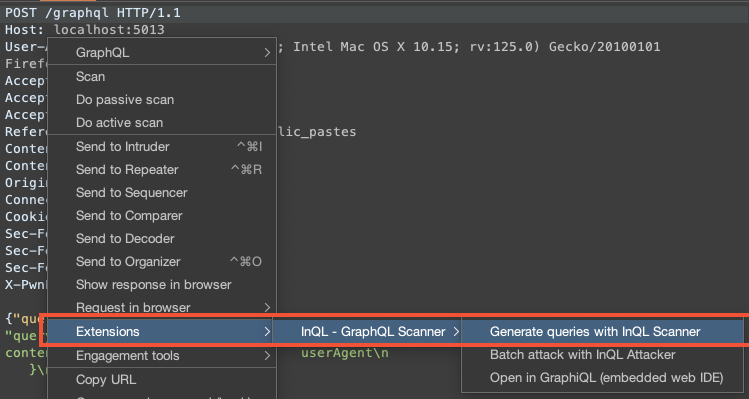The height and width of the screenshot is (399, 749).
Task: Send request to Repeater
Action: 162,170
